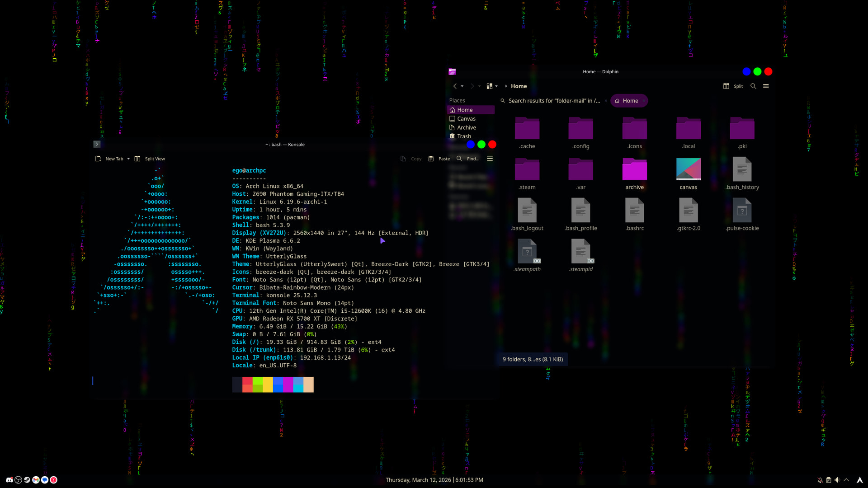
Task: Click the Dolphin back arrow
Action: [455, 86]
